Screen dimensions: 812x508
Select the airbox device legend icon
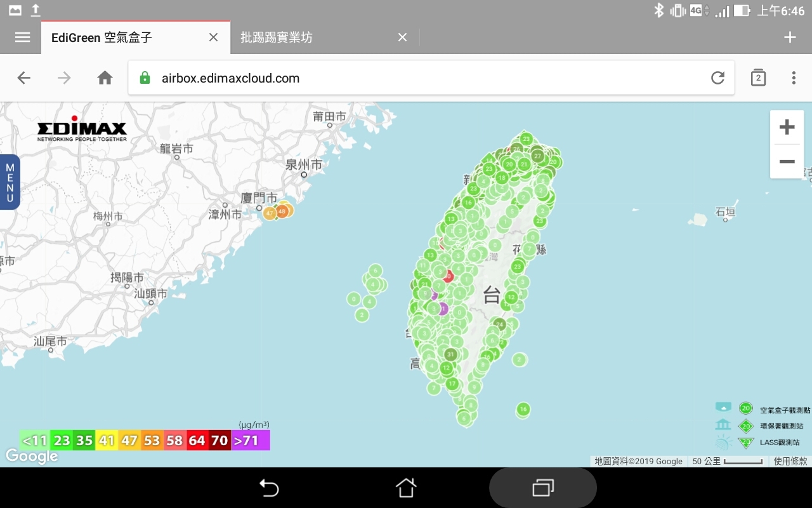723,407
